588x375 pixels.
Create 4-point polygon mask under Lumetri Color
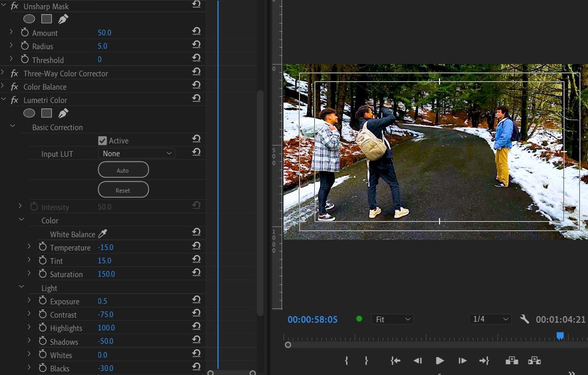[47, 113]
